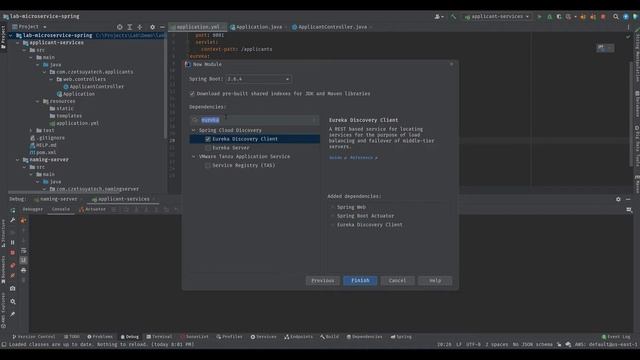This screenshot has width=640, height=360.
Task: Select Spring Boot Actuator in Added dependencies
Action: click(365, 216)
